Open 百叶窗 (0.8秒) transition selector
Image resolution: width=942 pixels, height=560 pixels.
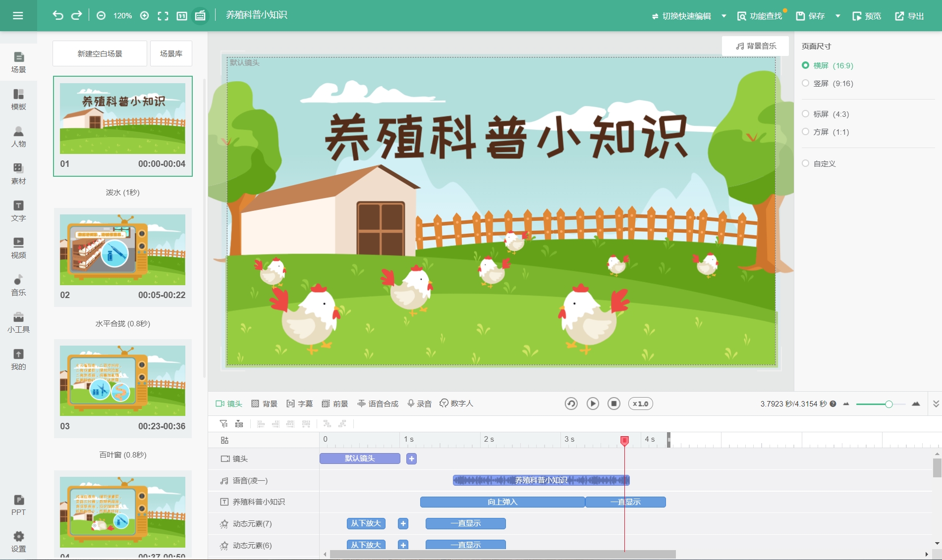point(122,455)
